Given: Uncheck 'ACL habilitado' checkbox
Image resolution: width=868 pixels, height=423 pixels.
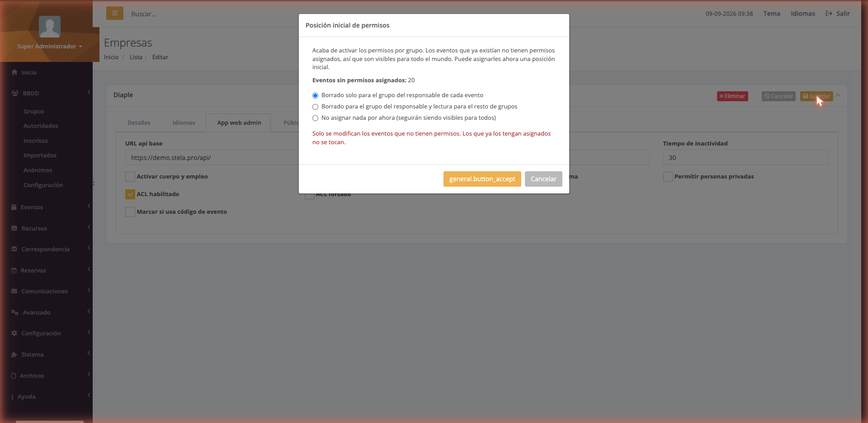Looking at the screenshot, I should tap(130, 194).
